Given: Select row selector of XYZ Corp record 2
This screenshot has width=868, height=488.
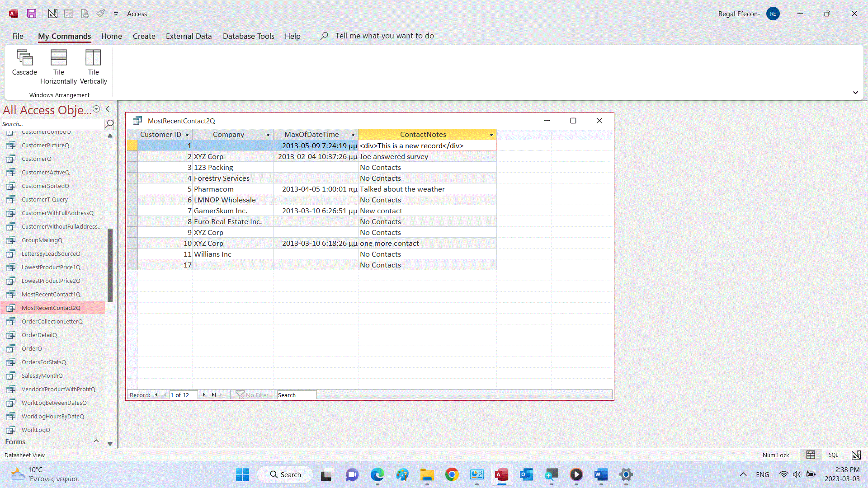Looking at the screenshot, I should 132,156.
